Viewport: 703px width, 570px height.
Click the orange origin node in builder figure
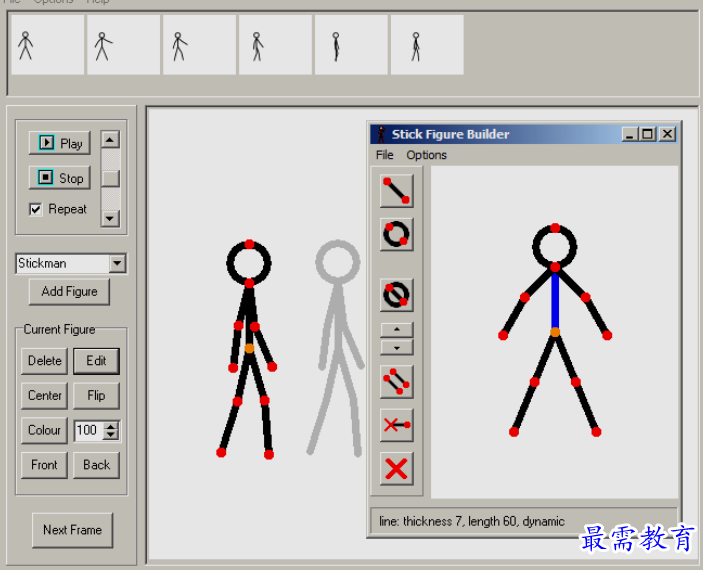(x=555, y=332)
